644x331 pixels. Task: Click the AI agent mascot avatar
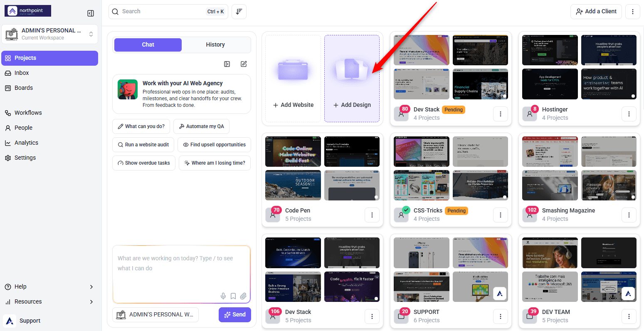(128, 89)
